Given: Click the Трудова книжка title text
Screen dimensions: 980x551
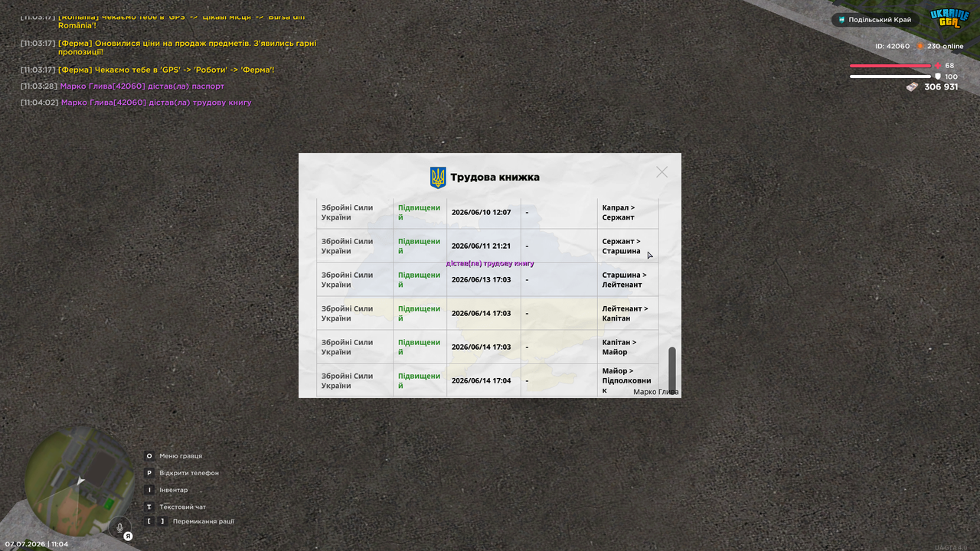Looking at the screenshot, I should click(x=495, y=178).
